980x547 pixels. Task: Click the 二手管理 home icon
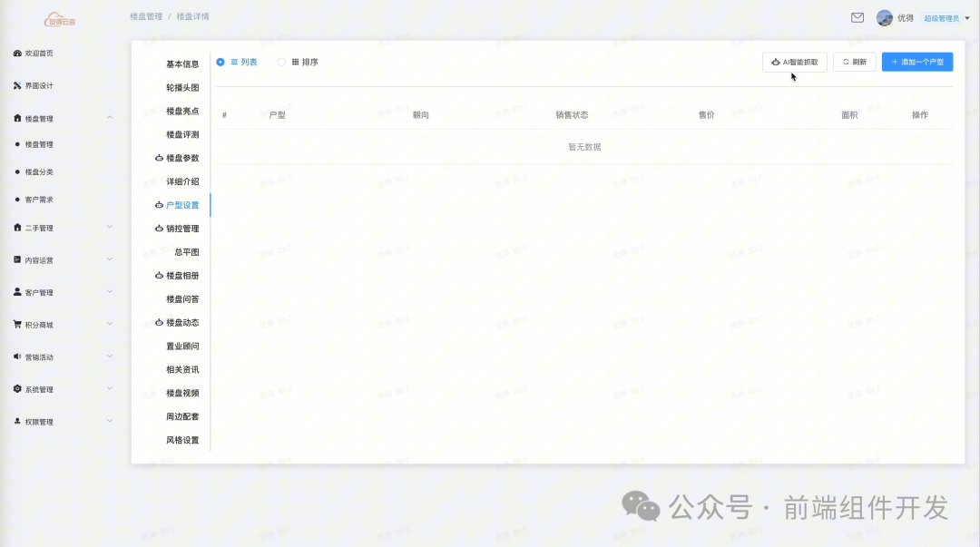coord(17,228)
